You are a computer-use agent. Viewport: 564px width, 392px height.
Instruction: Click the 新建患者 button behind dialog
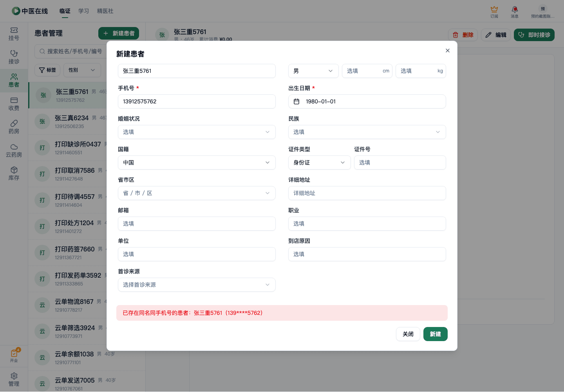point(119,33)
